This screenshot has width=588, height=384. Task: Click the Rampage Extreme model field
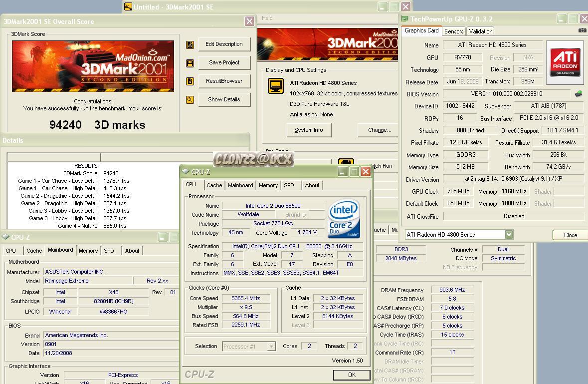(88, 281)
